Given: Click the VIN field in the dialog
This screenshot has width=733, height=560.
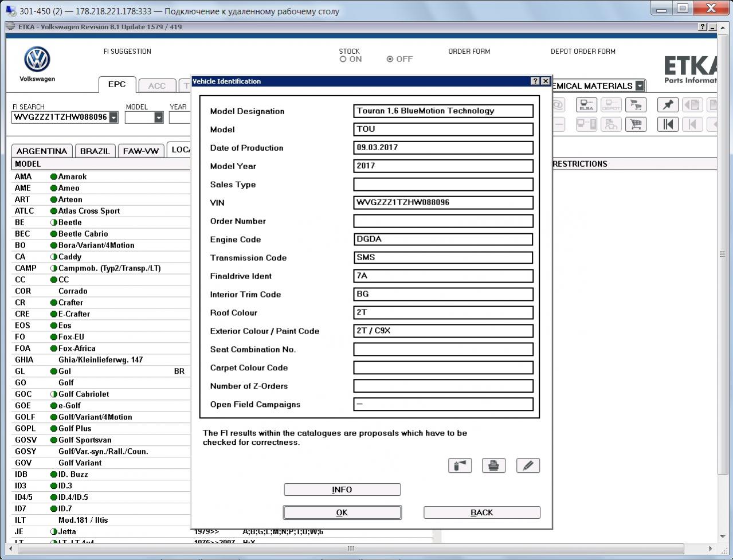Looking at the screenshot, I should [444, 202].
